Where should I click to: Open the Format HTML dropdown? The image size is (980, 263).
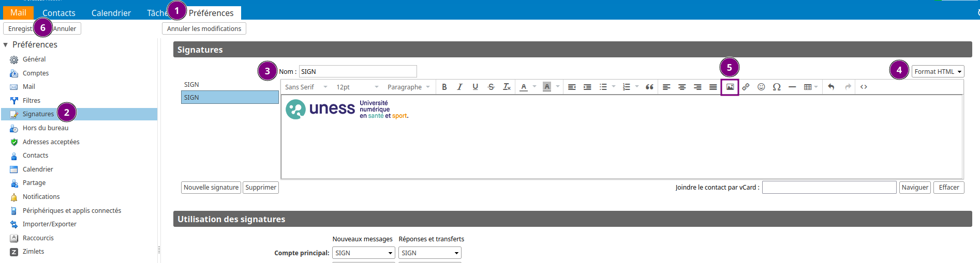click(938, 71)
